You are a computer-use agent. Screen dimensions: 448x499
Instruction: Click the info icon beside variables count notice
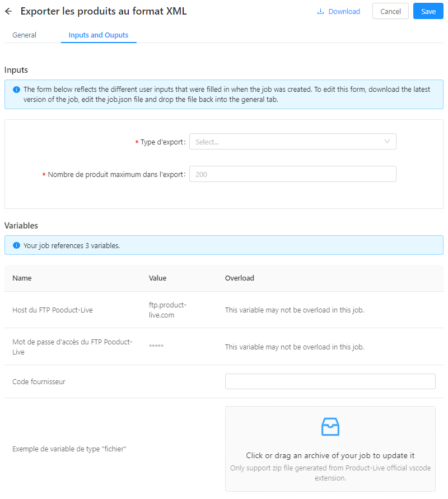pos(16,245)
